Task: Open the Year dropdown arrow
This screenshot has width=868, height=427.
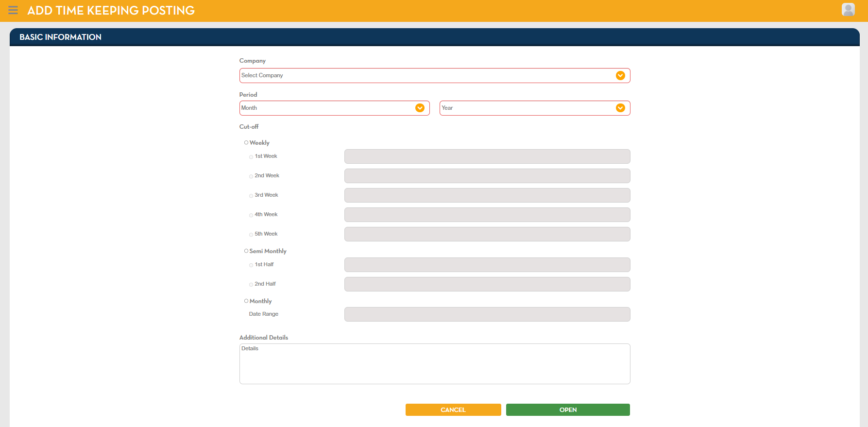Action: tap(620, 108)
